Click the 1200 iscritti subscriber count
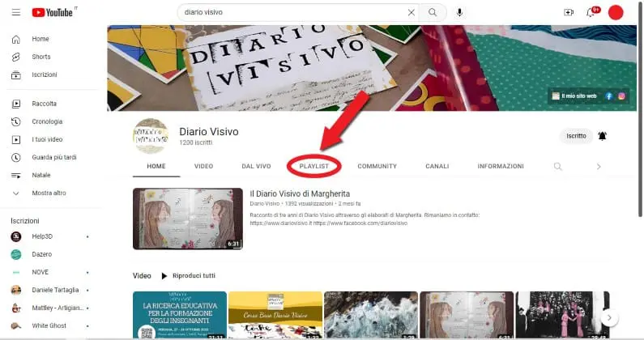 195,143
